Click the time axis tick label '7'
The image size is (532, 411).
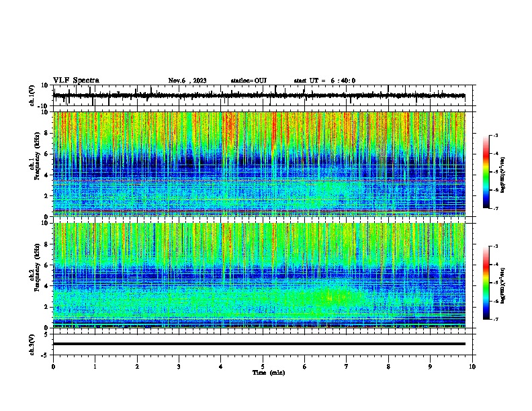(x=347, y=367)
